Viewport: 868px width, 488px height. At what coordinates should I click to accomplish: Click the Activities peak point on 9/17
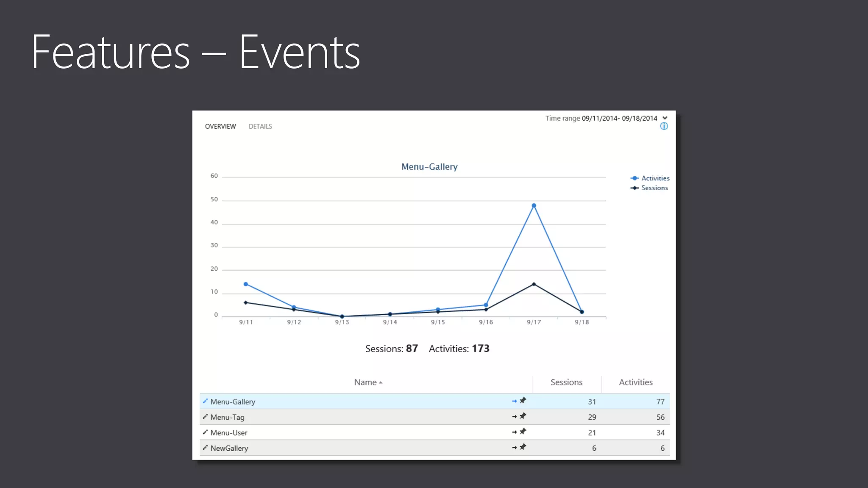click(534, 205)
